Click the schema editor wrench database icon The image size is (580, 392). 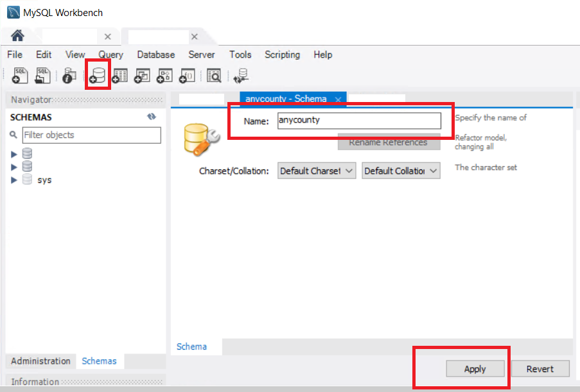(201, 139)
